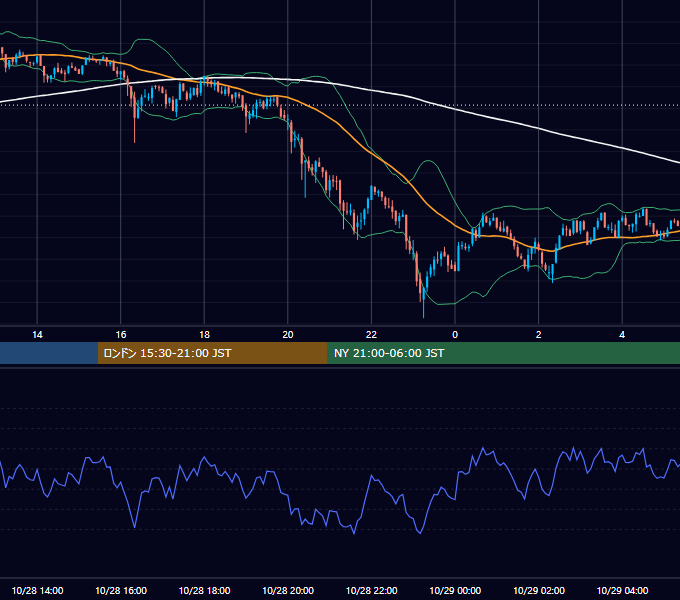Click hour label 4 on price chart axis

point(622,335)
